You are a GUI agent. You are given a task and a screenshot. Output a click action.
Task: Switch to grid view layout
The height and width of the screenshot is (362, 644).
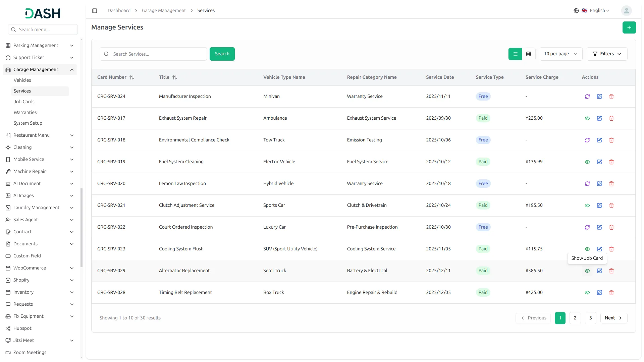(x=528, y=54)
